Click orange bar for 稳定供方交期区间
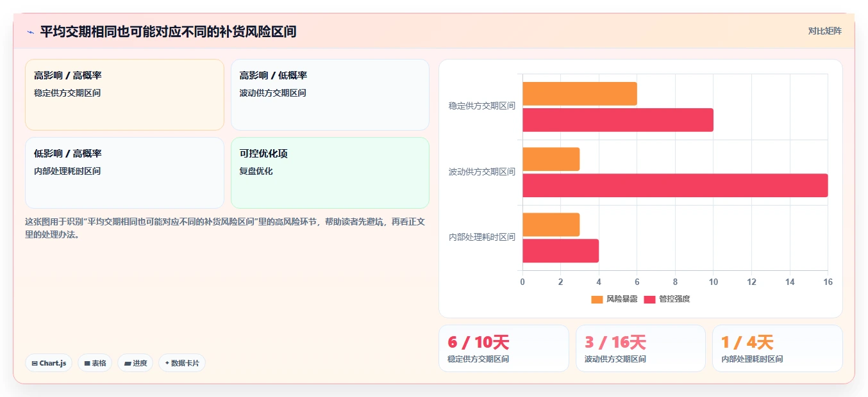The width and height of the screenshot is (868, 397). coord(580,93)
